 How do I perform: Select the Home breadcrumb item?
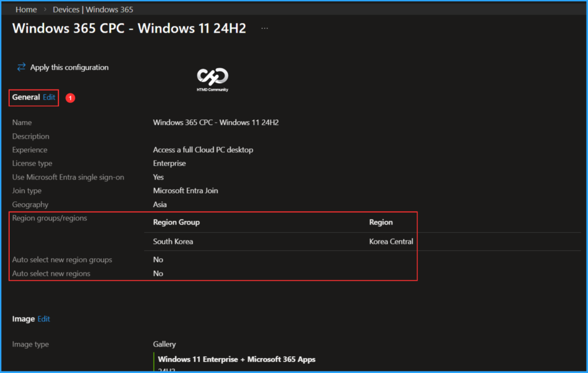[26, 9]
